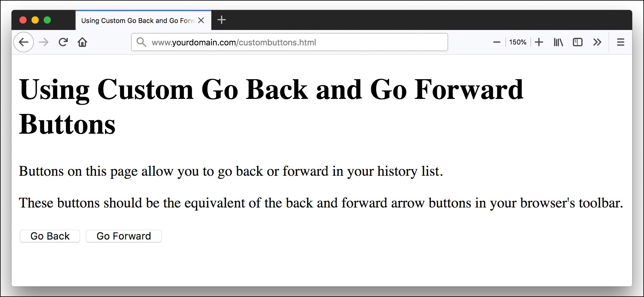The height and width of the screenshot is (297, 644).
Task: Click the 150% zoom level indicator
Action: pos(518,42)
